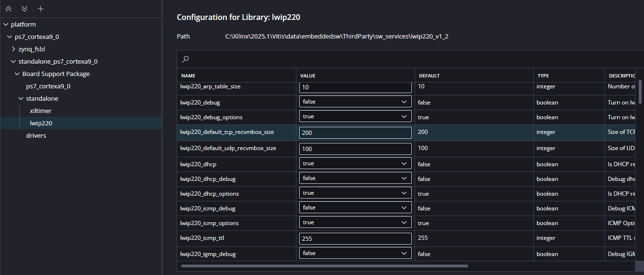Select the drivers tree item
The height and width of the screenshot is (275, 644).
click(x=36, y=135)
